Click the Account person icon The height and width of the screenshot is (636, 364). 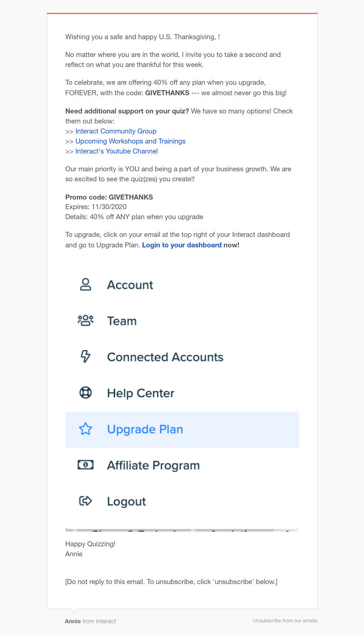click(86, 285)
